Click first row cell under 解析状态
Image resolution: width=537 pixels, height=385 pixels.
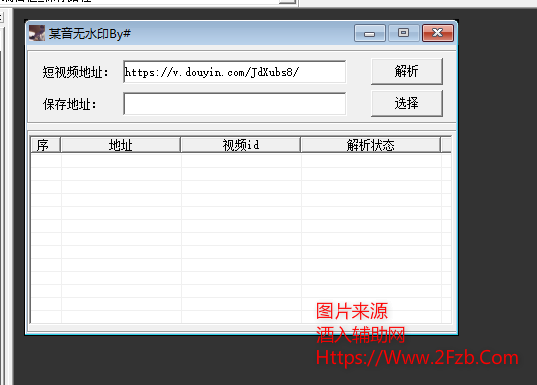pos(371,161)
